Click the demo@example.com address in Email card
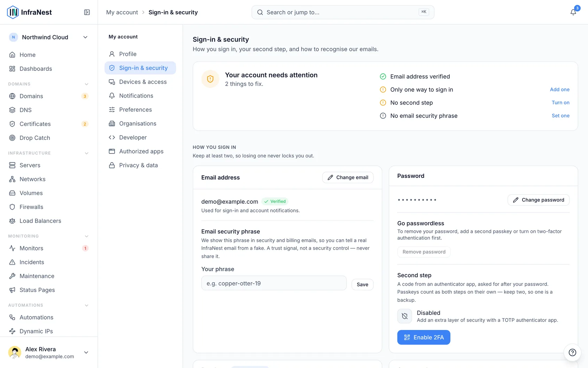The width and height of the screenshot is (588, 368). [230, 202]
